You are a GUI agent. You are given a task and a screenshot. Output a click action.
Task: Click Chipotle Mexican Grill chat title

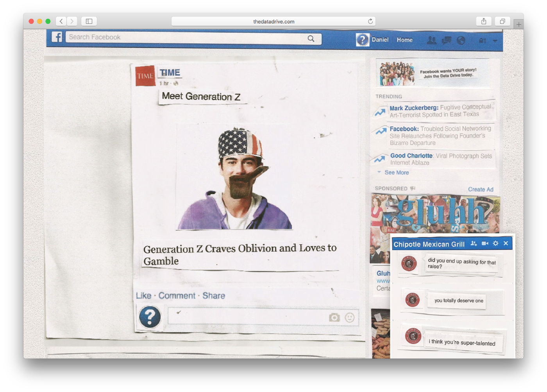(x=429, y=244)
